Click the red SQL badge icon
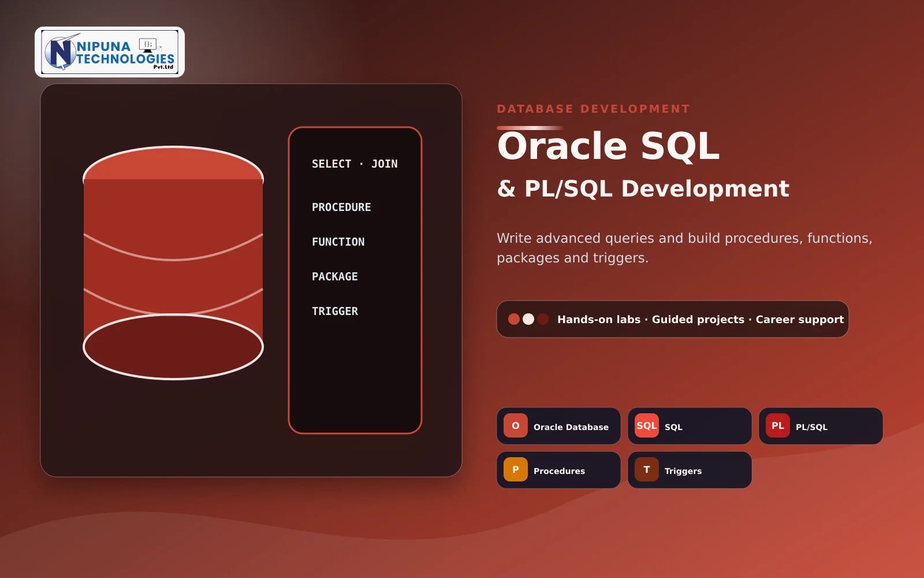Viewport: 924px width, 578px height. [647, 425]
